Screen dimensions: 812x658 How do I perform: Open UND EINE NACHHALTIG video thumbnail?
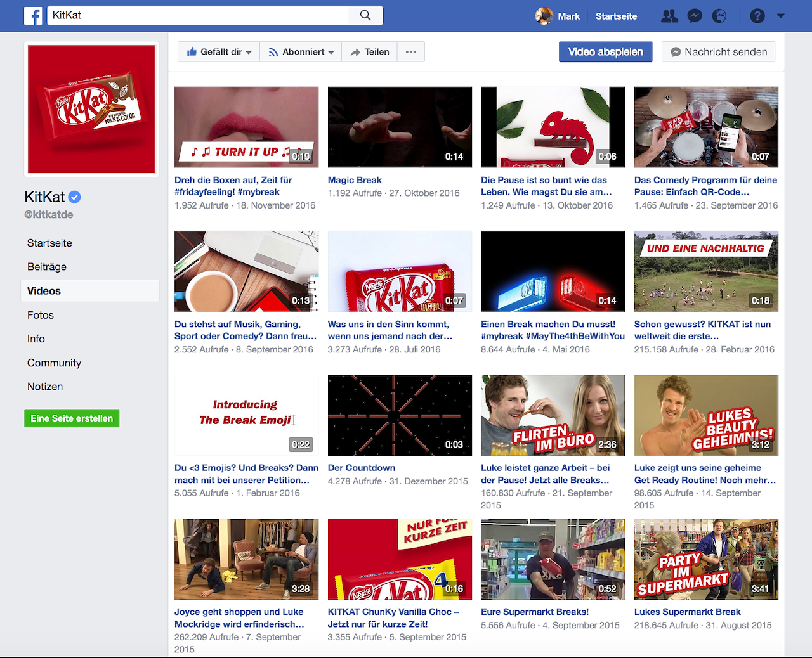706,271
